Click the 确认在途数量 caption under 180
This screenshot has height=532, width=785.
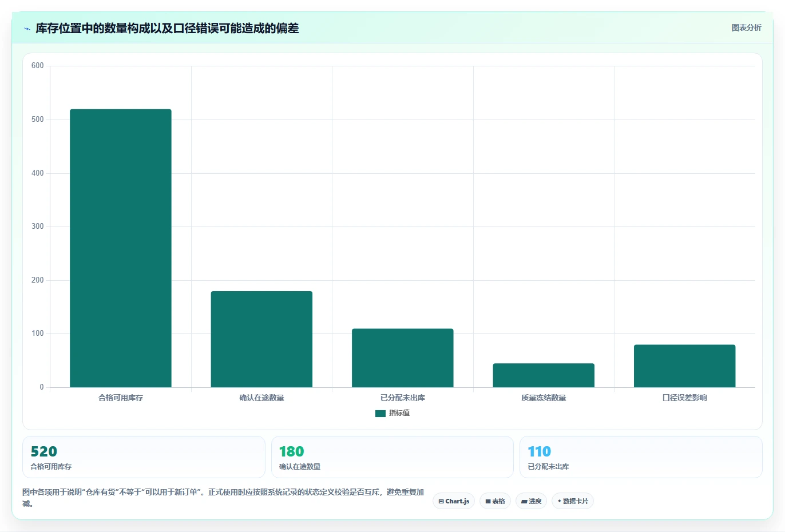point(300,467)
